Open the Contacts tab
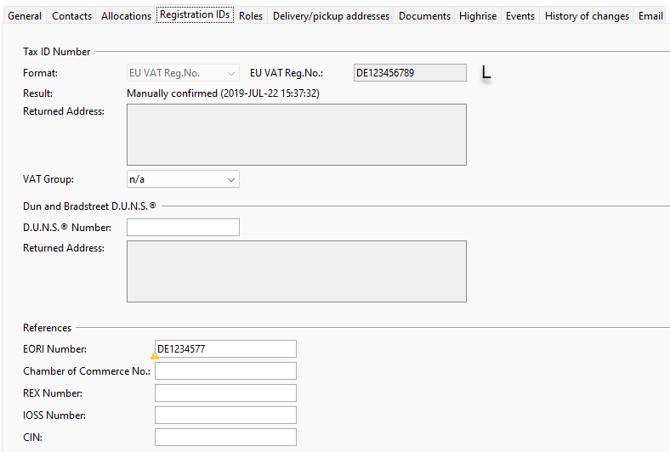The height and width of the screenshot is (452, 670). pos(71,16)
